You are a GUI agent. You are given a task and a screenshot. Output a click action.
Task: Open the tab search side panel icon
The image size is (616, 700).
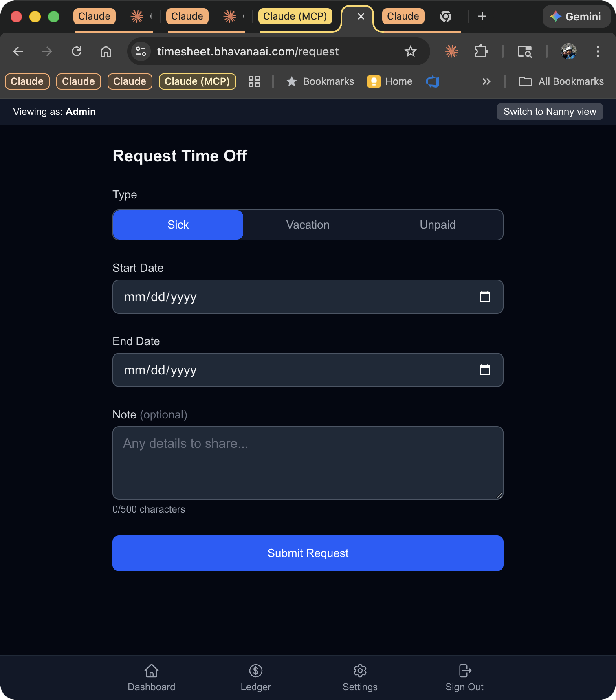tap(525, 51)
